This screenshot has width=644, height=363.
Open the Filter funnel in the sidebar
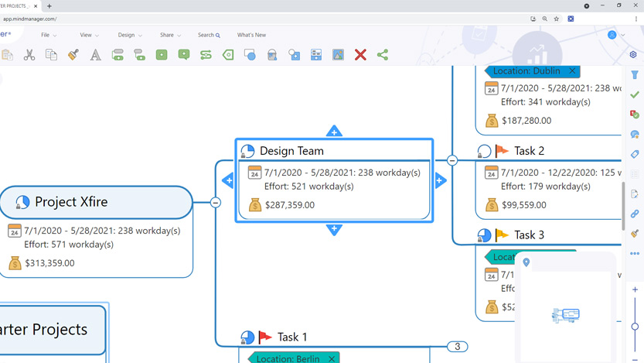[635, 75]
